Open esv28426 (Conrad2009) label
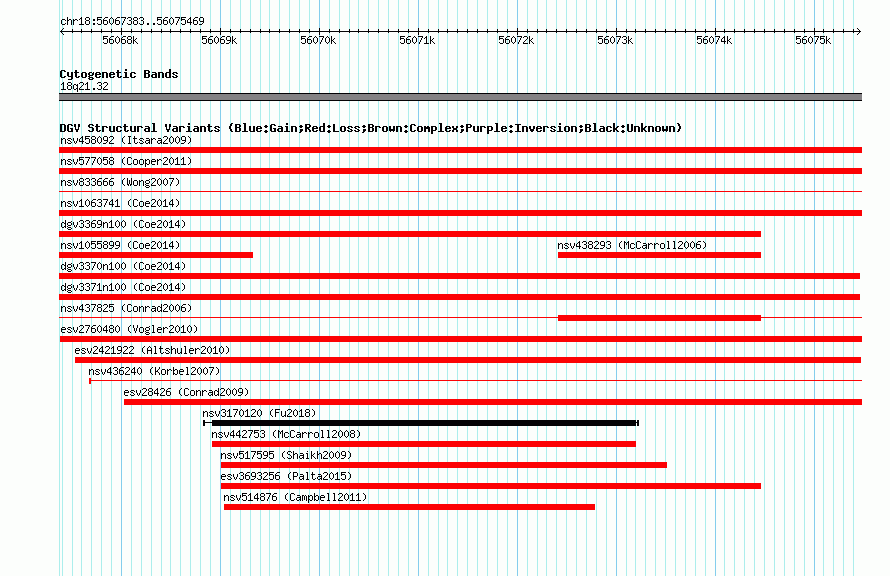890x576 pixels. coord(186,392)
